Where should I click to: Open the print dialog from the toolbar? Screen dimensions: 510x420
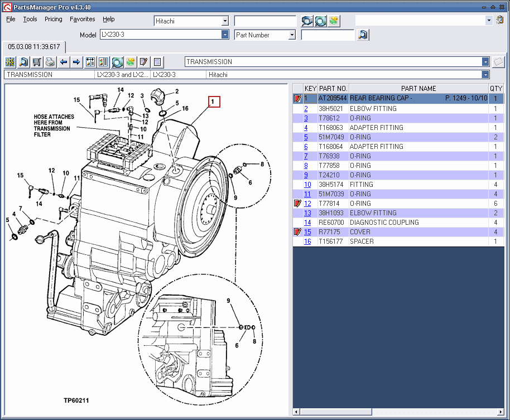(50, 62)
